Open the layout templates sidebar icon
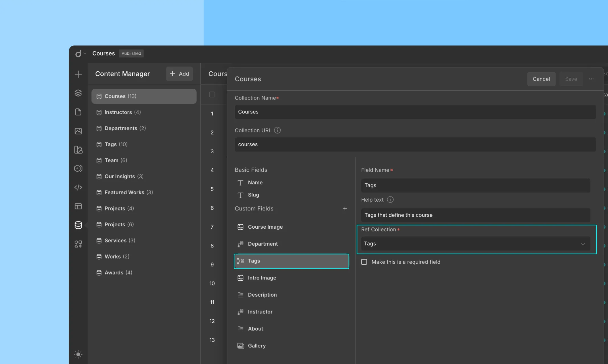 click(78, 206)
